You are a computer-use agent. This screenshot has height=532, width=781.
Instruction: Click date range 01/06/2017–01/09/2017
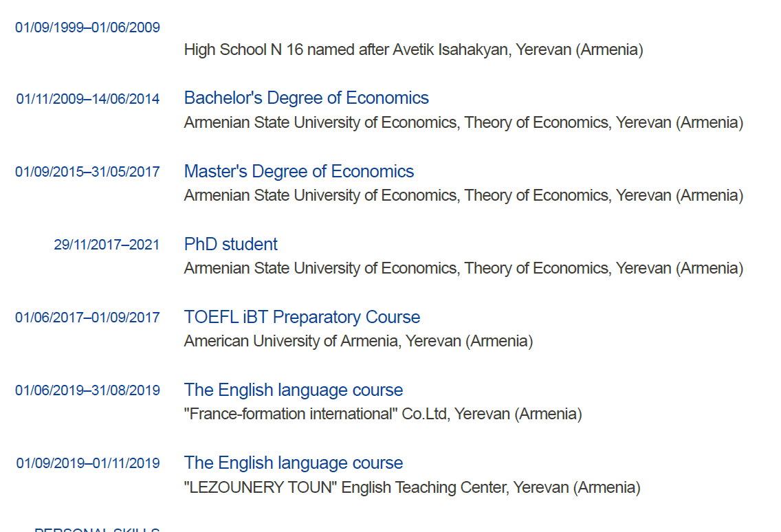[88, 318]
